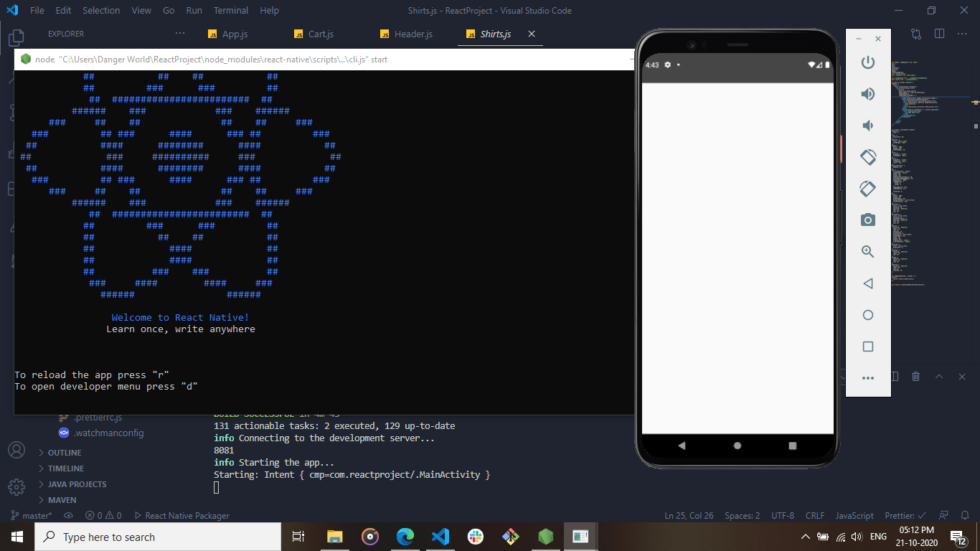Open Explorer views ellipsis menu

180,33
